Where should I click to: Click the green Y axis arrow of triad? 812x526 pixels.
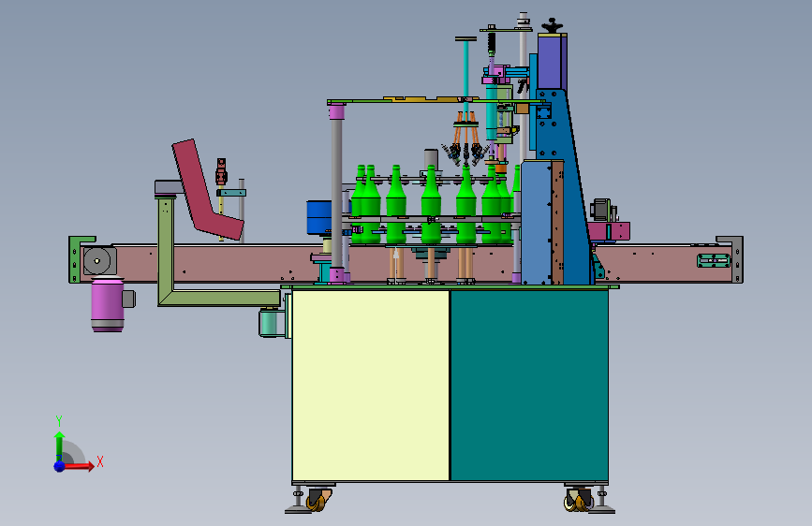[59, 446]
